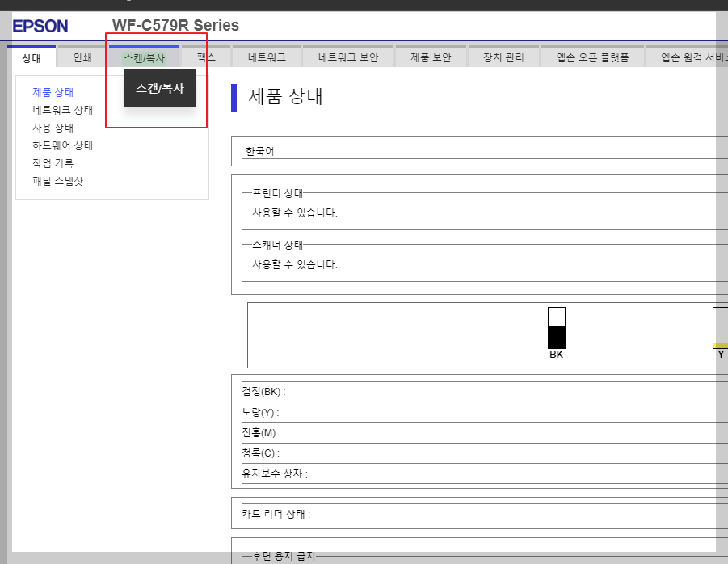Click the 카드 리더 상태 label

(276, 514)
